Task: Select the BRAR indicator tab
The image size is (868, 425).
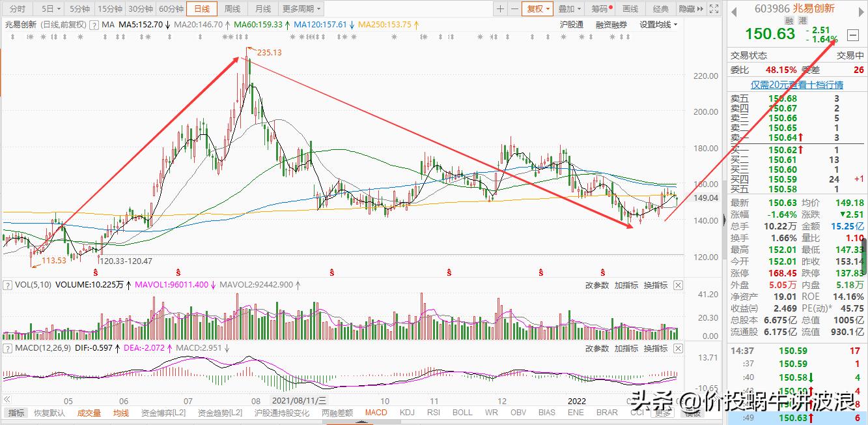Action: (607, 413)
